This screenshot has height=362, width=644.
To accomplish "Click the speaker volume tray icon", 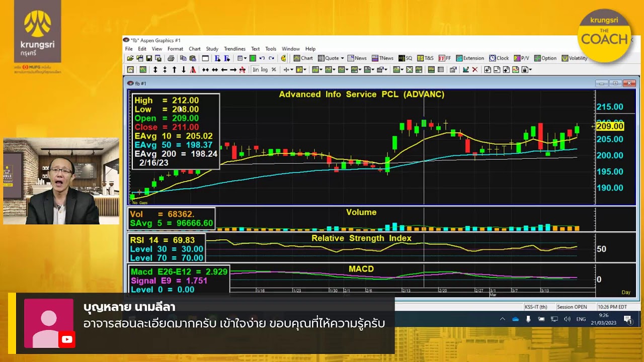I will tap(567, 319).
